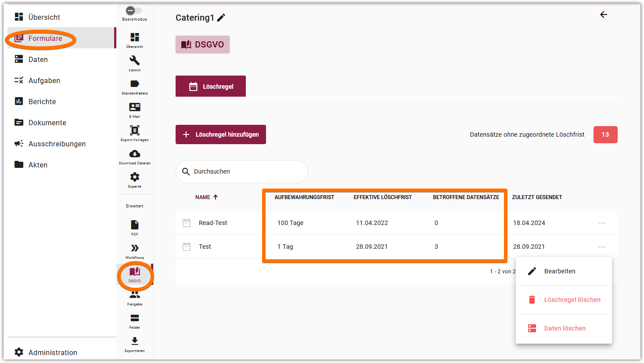
Task: Open more options for Read-Test row
Action: (602, 223)
